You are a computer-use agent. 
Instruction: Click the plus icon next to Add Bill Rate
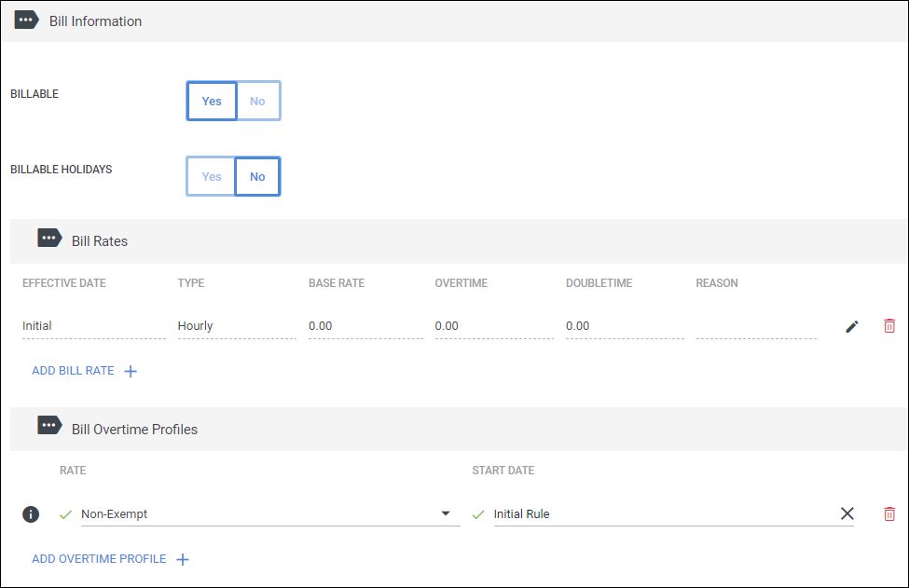click(131, 371)
